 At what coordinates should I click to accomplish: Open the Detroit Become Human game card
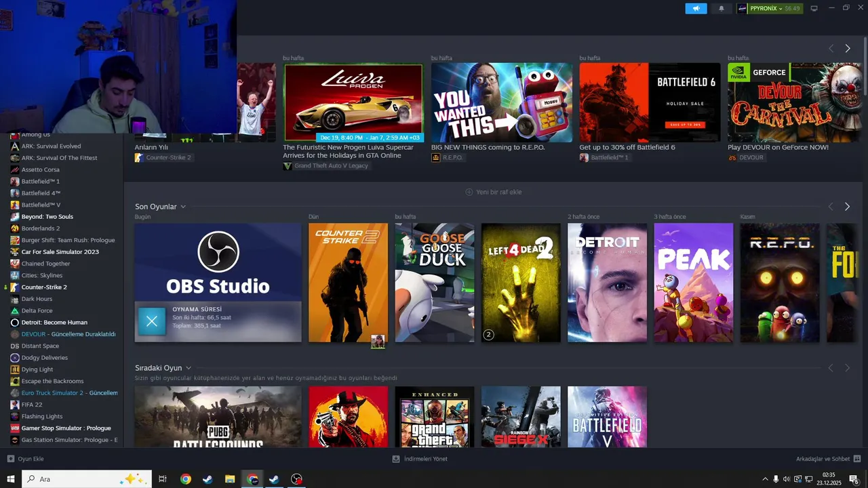tap(607, 283)
